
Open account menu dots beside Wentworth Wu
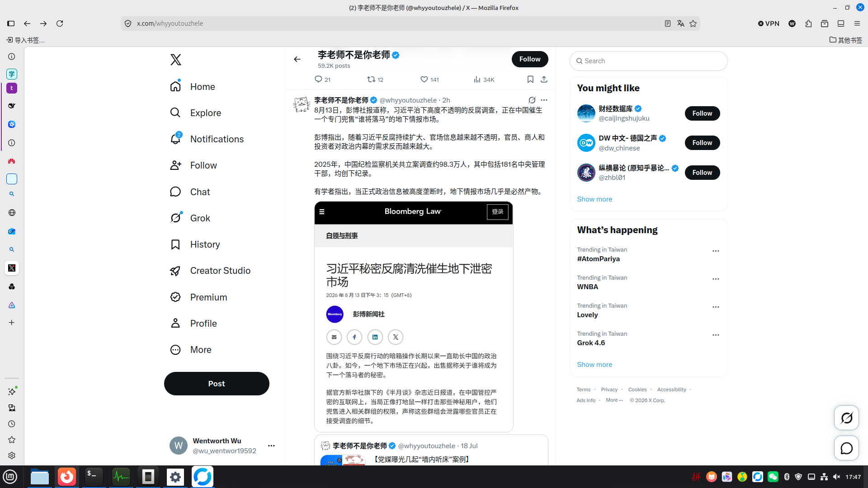tap(271, 446)
